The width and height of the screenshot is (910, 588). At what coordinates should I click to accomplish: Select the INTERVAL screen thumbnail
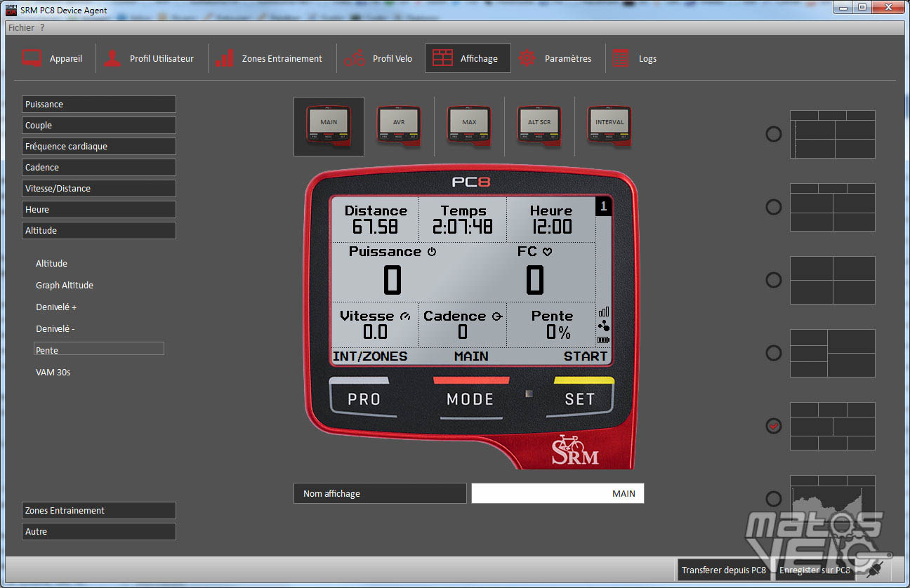[x=609, y=126]
